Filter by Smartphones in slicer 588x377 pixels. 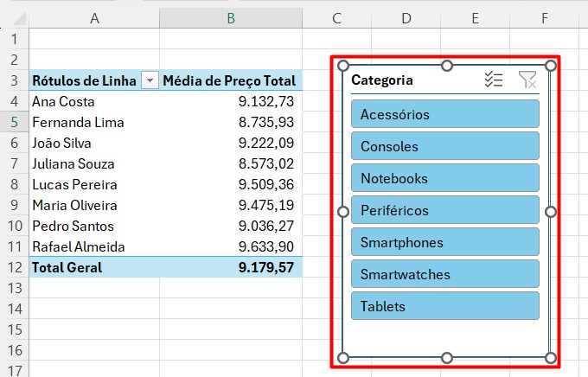pos(445,242)
